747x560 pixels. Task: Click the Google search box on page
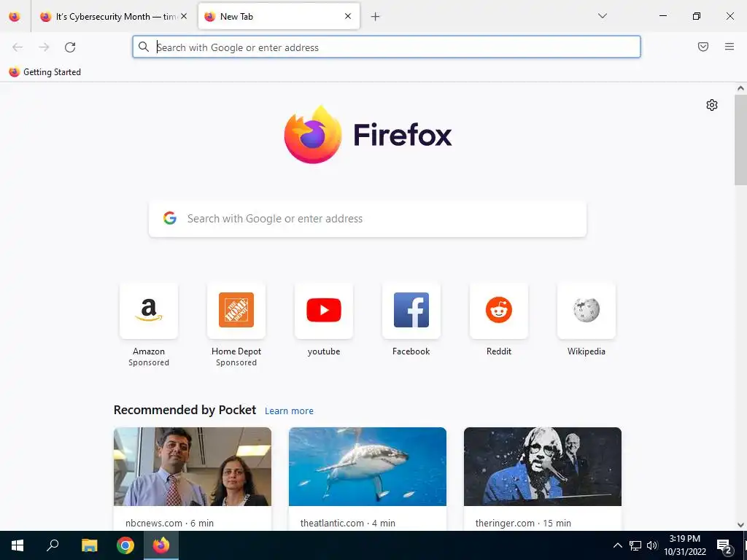tap(368, 219)
